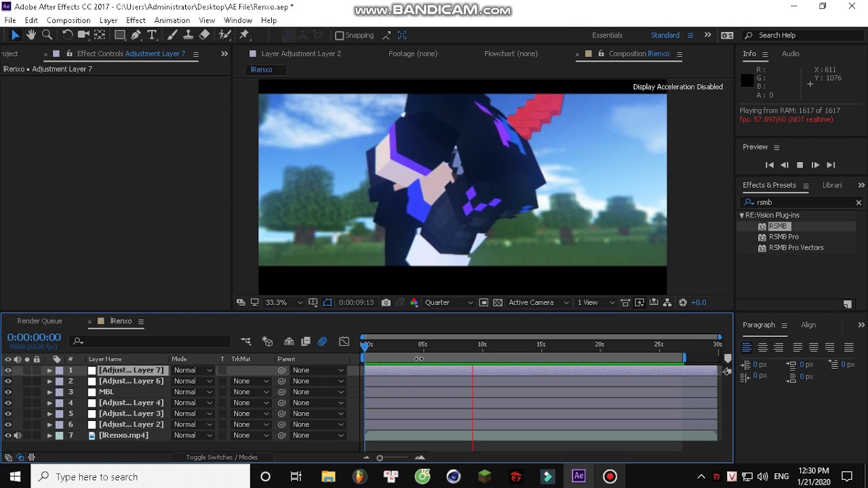This screenshot has width=868, height=488.
Task: Toggle Transparency Grid in viewer
Action: point(497,303)
